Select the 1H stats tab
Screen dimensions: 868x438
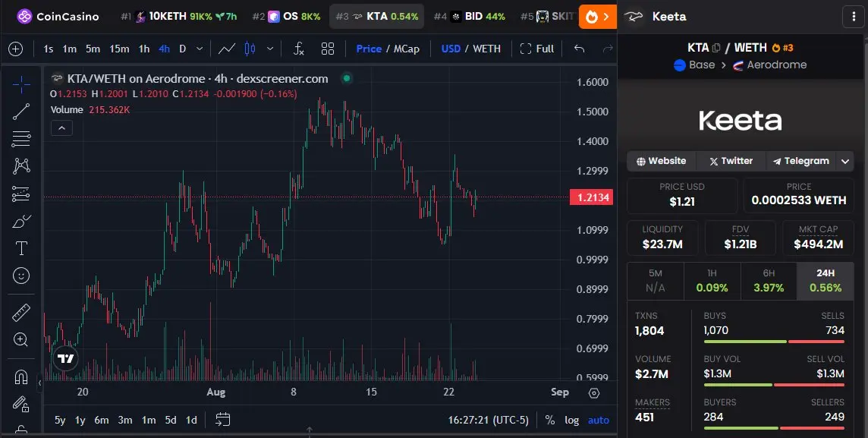click(x=712, y=281)
